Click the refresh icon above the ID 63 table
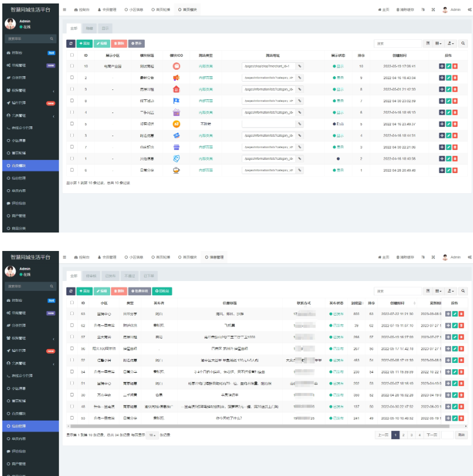The height and width of the screenshot is (476, 473). (70, 291)
